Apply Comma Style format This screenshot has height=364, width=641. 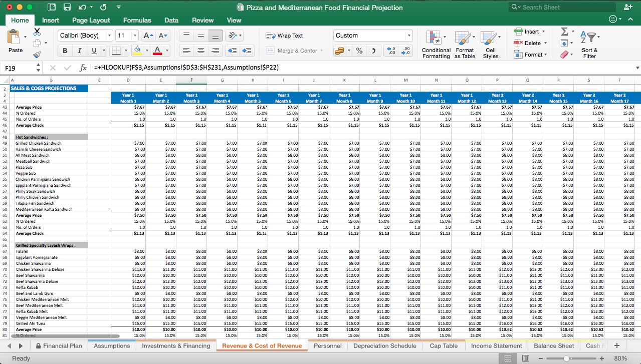(x=373, y=51)
